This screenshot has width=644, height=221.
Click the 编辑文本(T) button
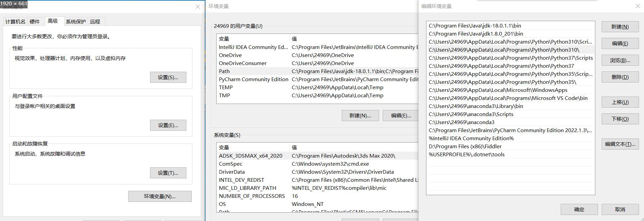620,144
